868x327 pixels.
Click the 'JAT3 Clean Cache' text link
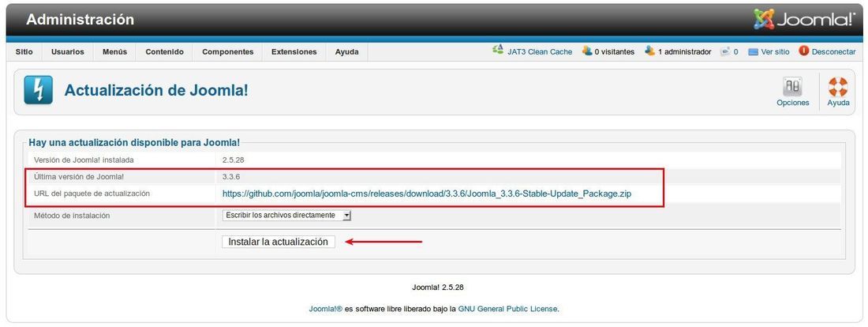coord(540,51)
